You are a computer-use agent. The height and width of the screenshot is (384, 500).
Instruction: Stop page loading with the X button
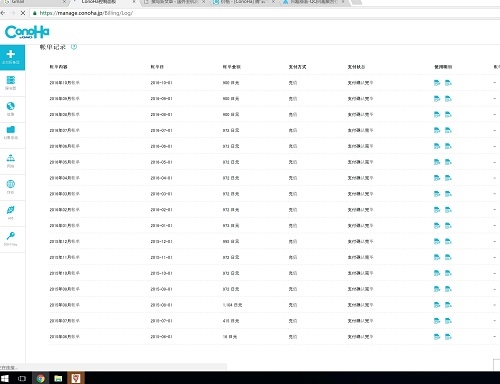point(23,13)
